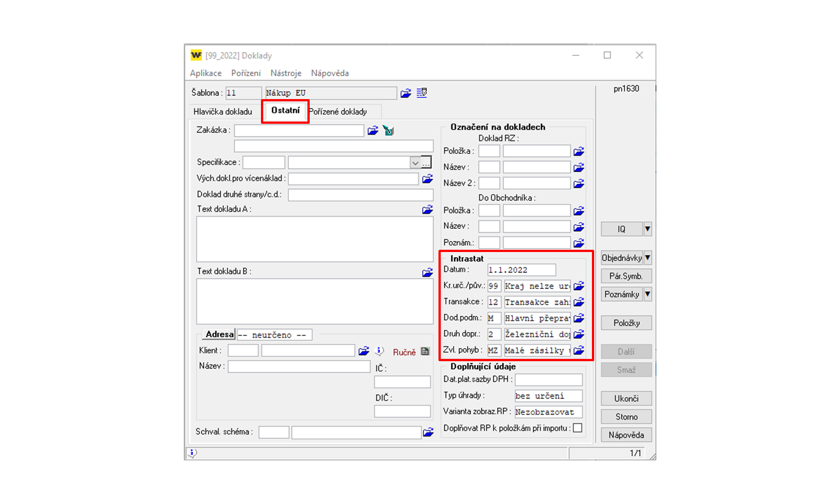Expand the IQ button dropdown arrow
This screenshot has height=504, width=840.
(x=647, y=229)
